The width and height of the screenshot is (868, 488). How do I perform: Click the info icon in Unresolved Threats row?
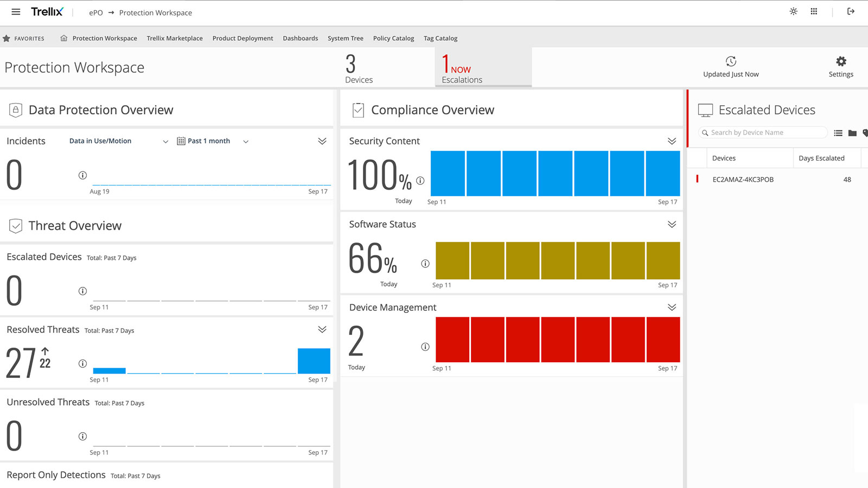tap(82, 436)
